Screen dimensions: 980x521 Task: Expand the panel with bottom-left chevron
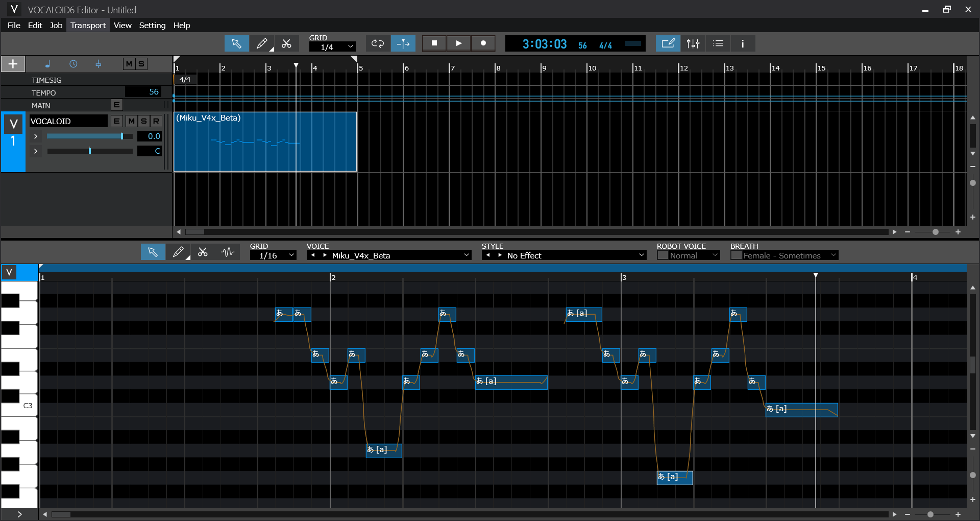tap(19, 514)
